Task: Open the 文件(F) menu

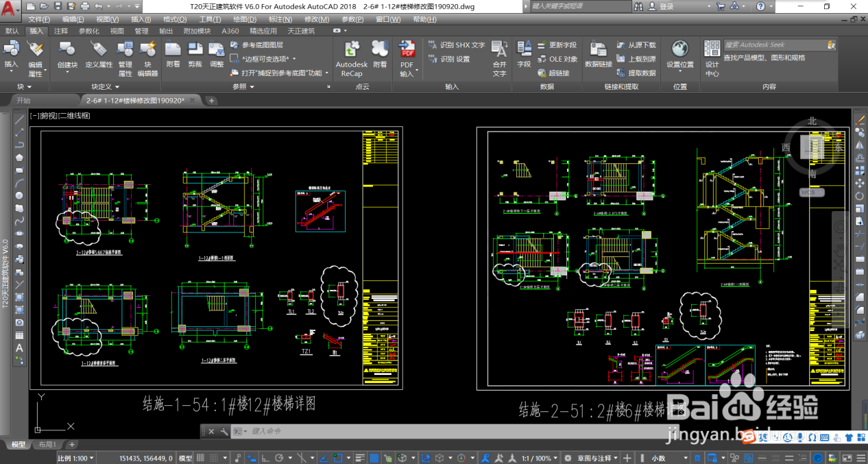Action: pyautogui.click(x=39, y=19)
